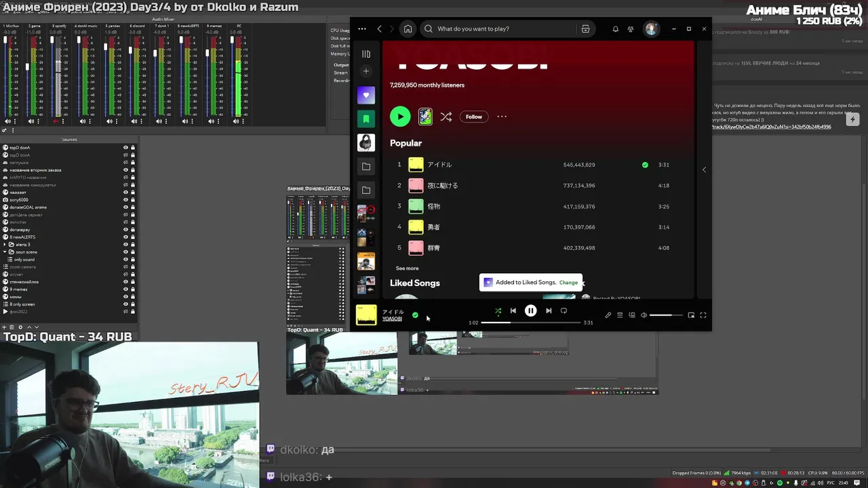Toggle smart shuffle in player controls
This screenshot has height=488, width=868.
point(498,311)
